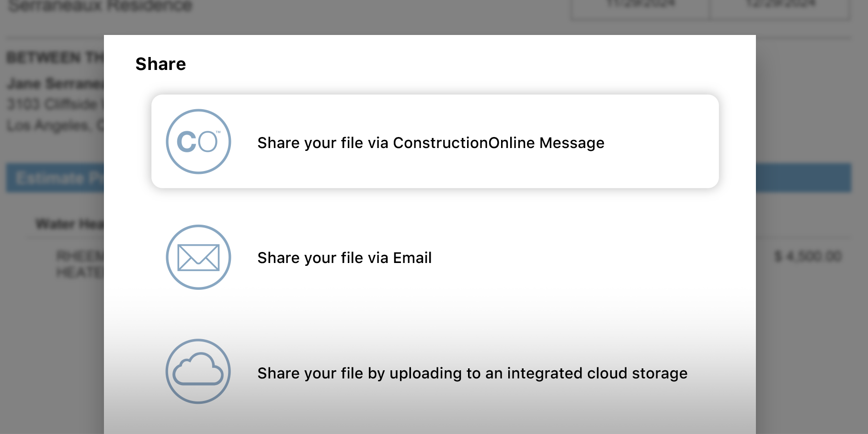Share your file via ConstructionOnline Message
The height and width of the screenshot is (434, 868).
(431, 143)
